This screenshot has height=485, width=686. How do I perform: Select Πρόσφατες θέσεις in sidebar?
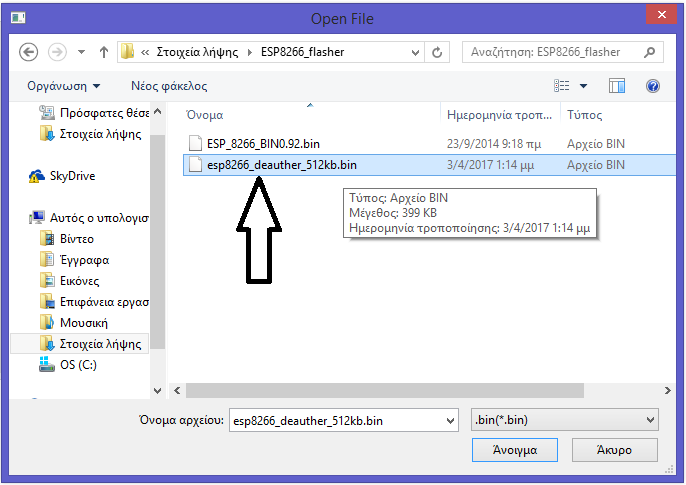tap(94, 113)
